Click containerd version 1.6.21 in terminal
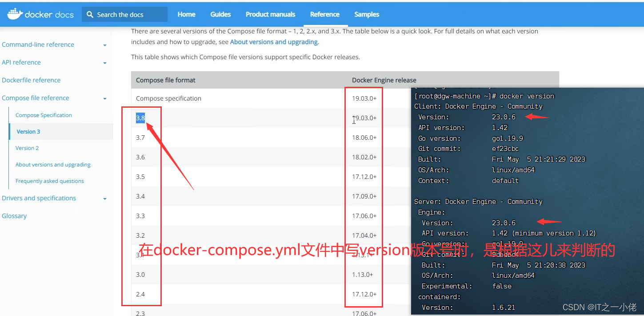This screenshot has height=316, width=644. pos(504,308)
